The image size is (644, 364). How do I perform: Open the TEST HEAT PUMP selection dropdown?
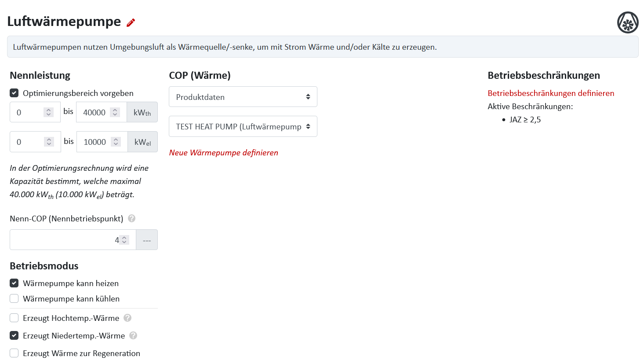tap(243, 126)
